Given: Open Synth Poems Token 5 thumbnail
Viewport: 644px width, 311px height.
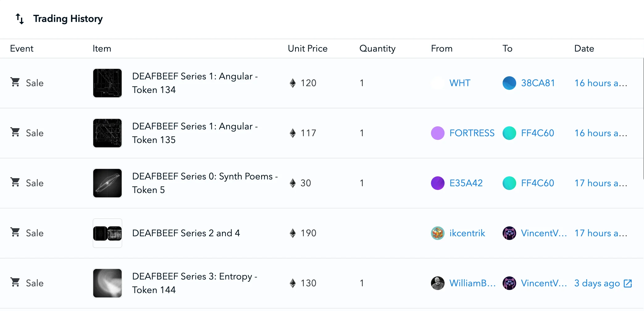Looking at the screenshot, I should [107, 183].
